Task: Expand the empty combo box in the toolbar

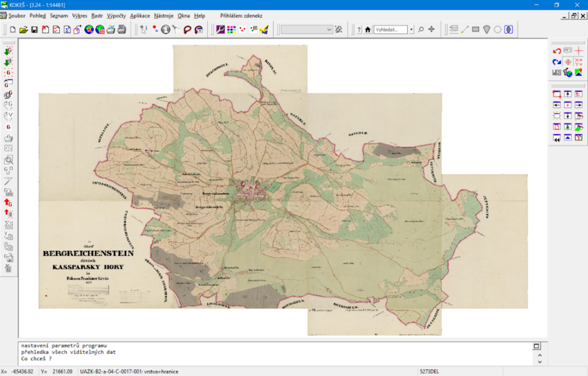Action: [x=329, y=29]
